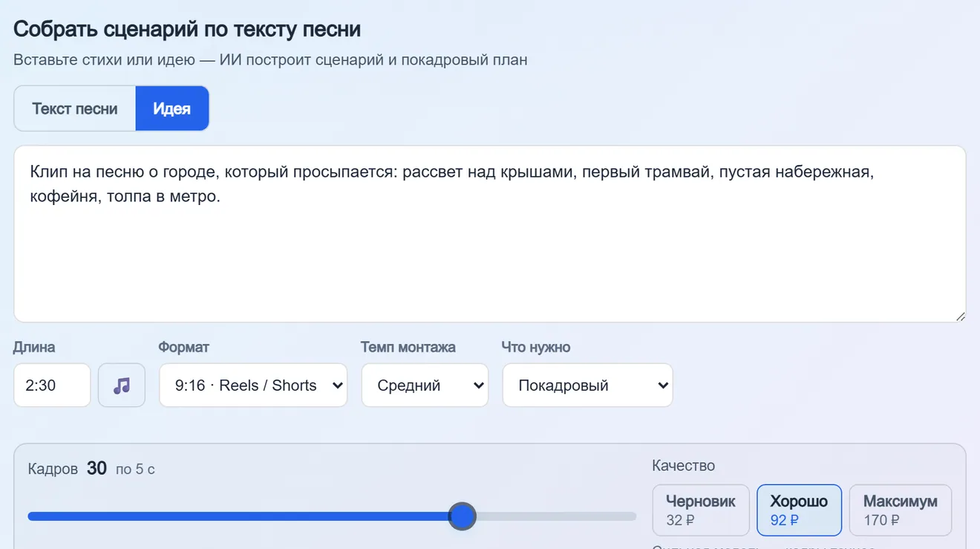
Task: Click the Качество label
Action: point(683,466)
